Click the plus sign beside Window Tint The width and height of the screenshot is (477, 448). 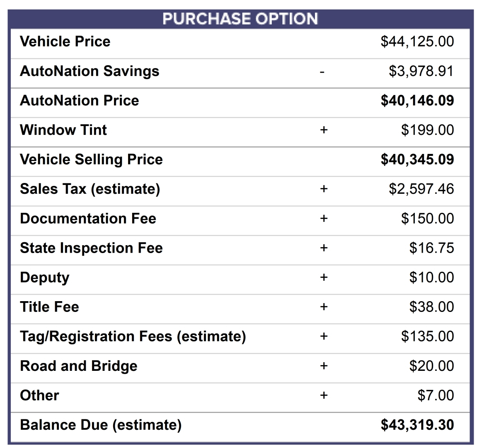click(x=324, y=130)
